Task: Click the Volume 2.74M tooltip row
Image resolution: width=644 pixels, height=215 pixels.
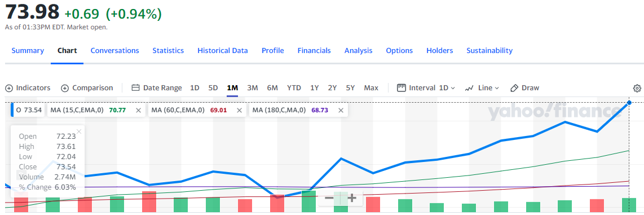Action: click(47, 177)
